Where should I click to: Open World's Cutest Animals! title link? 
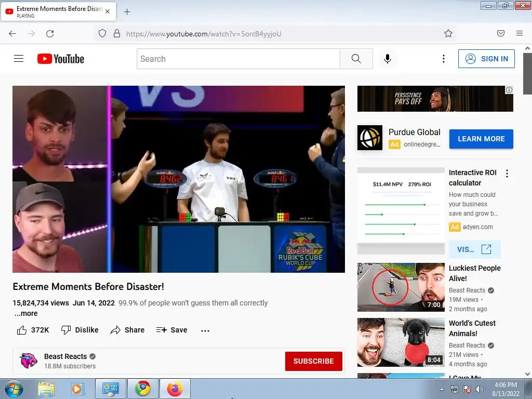472,328
